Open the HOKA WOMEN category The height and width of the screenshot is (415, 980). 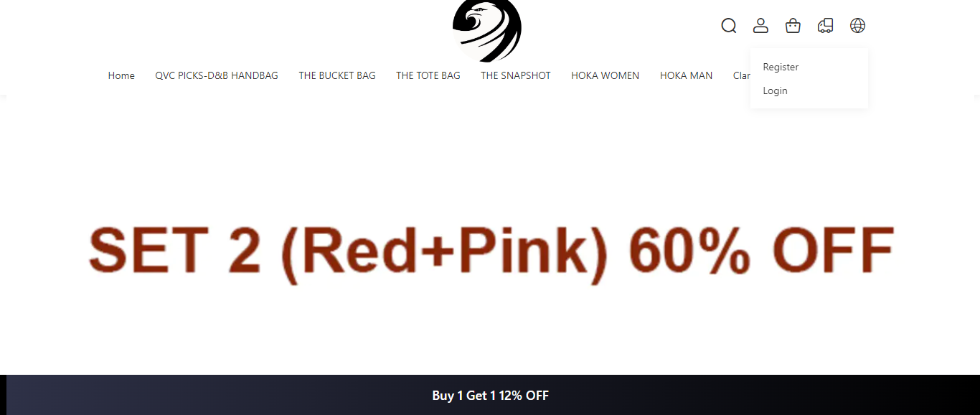[x=605, y=75]
